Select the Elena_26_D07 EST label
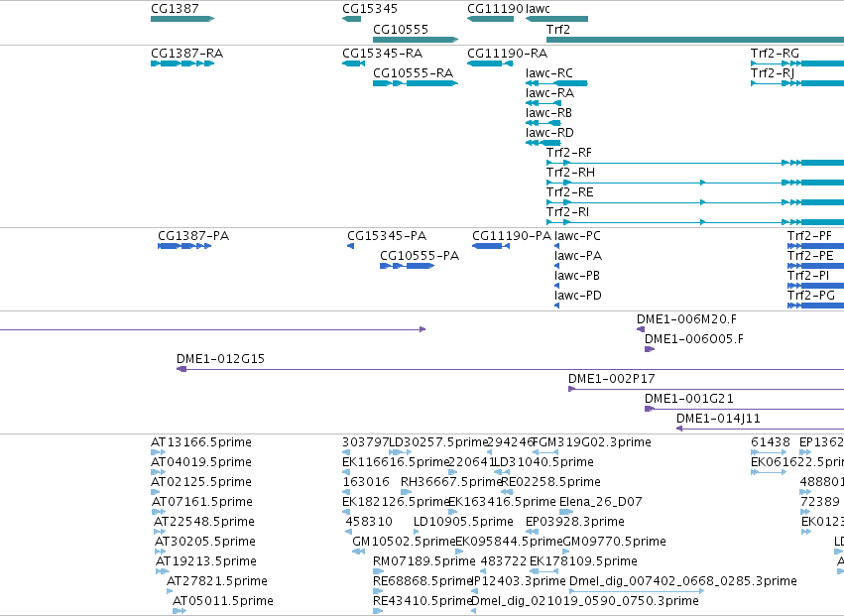 click(x=601, y=502)
